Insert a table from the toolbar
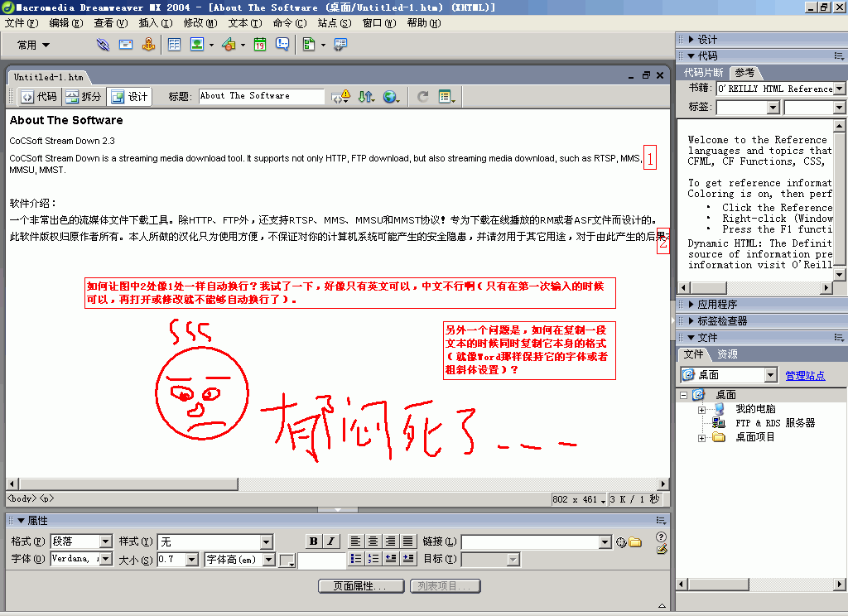This screenshot has width=848, height=616. pyautogui.click(x=174, y=45)
